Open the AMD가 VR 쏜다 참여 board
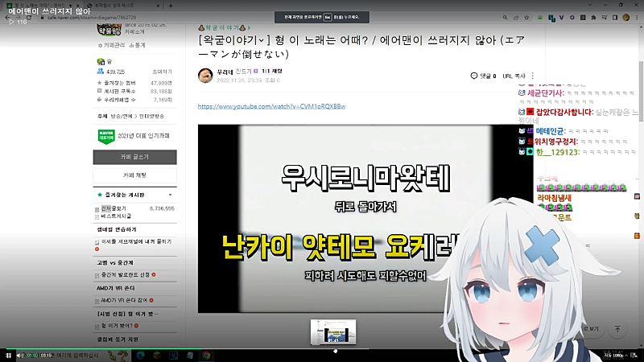The height and width of the screenshot is (362, 644). 124,300
